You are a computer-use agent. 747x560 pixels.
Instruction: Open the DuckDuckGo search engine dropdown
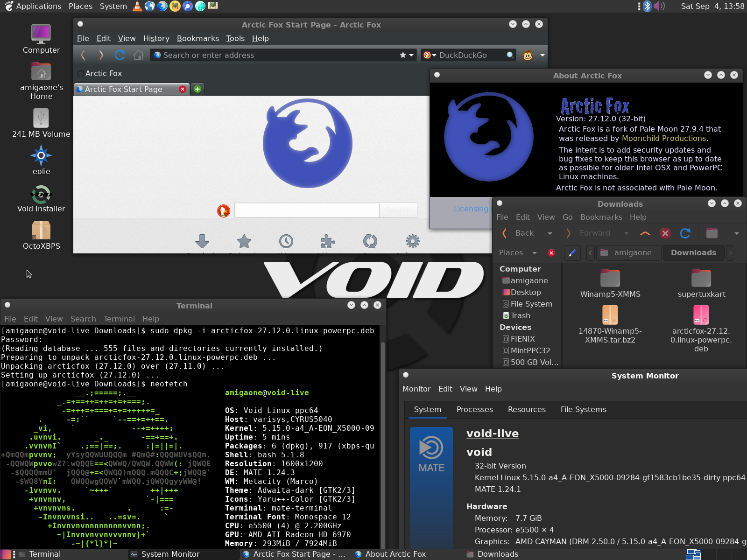click(430, 55)
